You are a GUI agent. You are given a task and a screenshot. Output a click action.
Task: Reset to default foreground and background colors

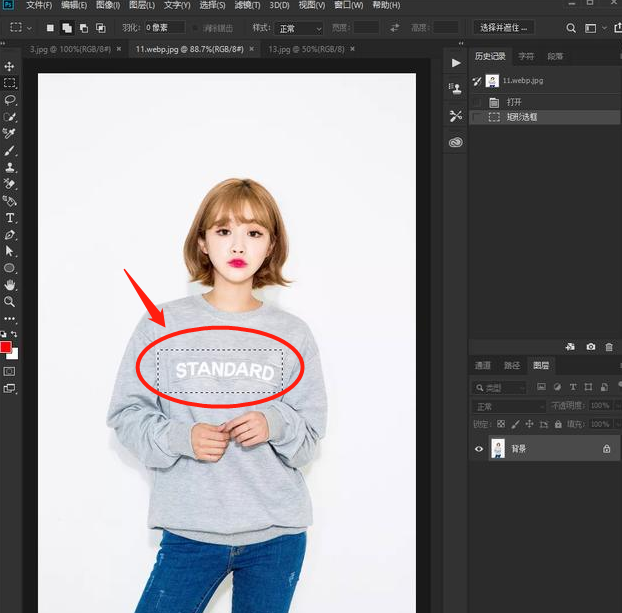click(x=4, y=334)
